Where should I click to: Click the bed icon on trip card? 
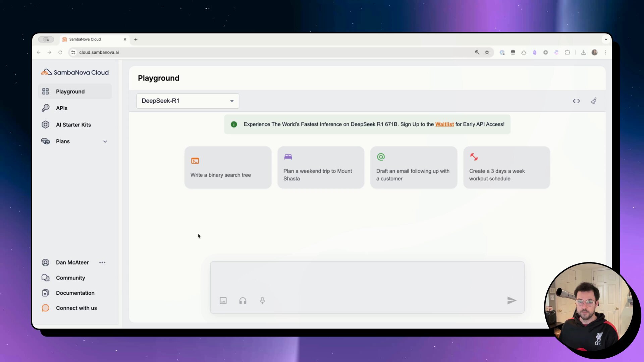pyautogui.click(x=288, y=157)
